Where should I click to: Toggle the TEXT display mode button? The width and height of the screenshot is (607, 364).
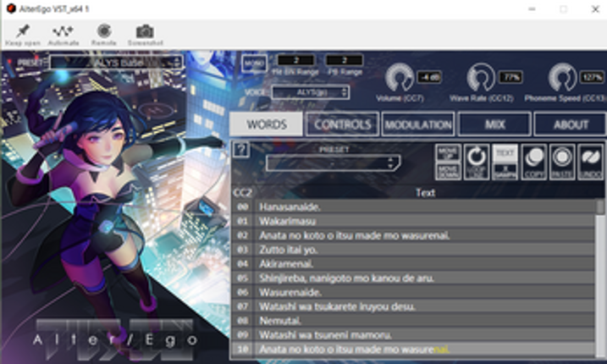505,153
